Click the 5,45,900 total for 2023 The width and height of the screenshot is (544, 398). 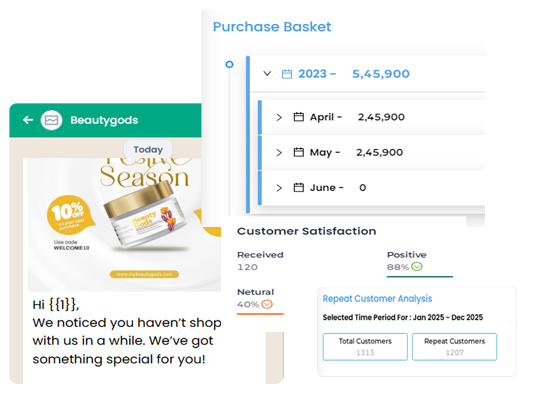coord(381,74)
